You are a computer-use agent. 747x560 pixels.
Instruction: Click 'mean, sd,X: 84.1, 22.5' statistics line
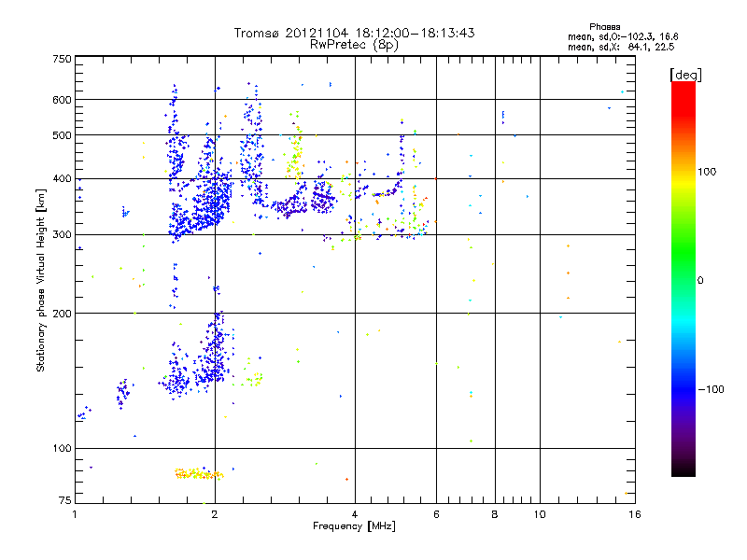pyautogui.click(x=621, y=47)
